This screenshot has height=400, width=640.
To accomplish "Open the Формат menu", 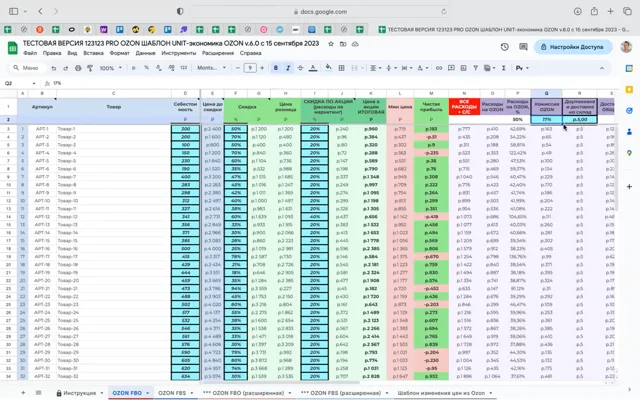I will tap(120, 53).
